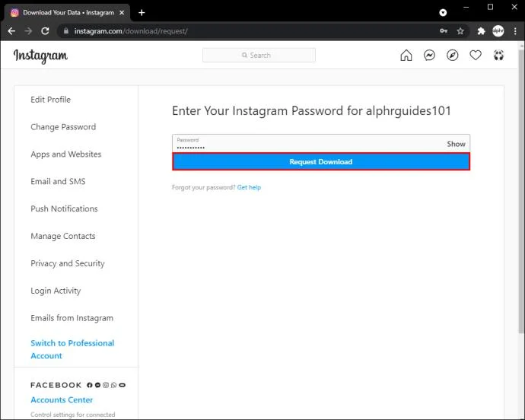Open activity feed heart icon
The image size is (525, 420).
coord(476,56)
